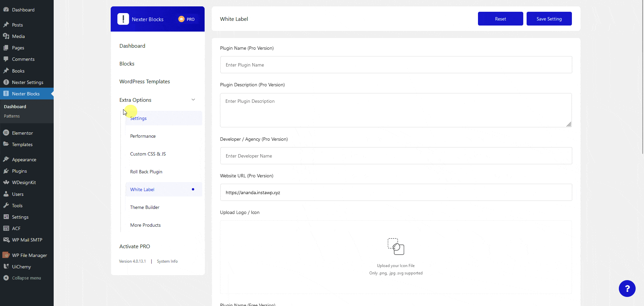
Task: Click the UiChemy icon in sidebar
Action: click(6, 267)
